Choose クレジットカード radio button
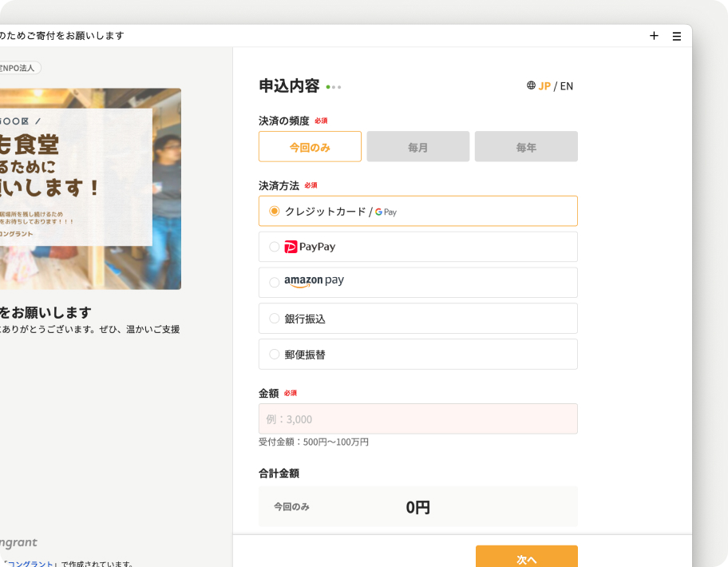 click(275, 212)
